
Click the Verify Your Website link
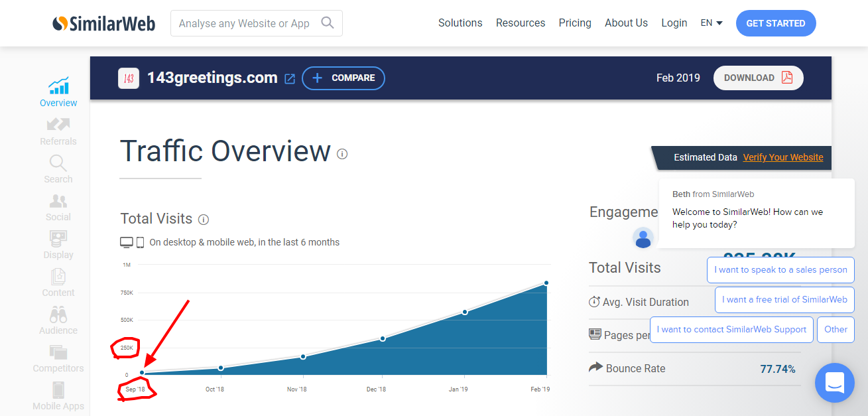click(x=783, y=157)
